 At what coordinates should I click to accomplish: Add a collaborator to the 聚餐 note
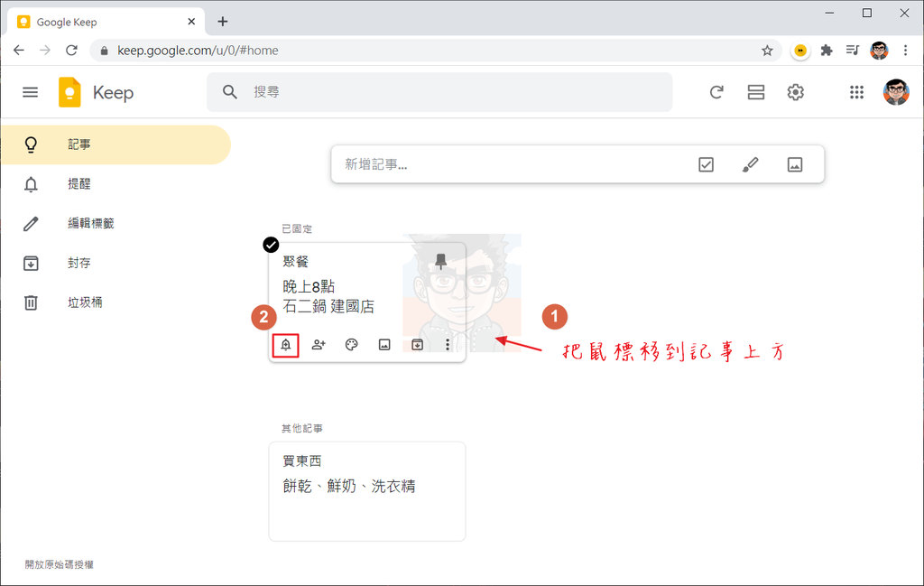pos(319,345)
